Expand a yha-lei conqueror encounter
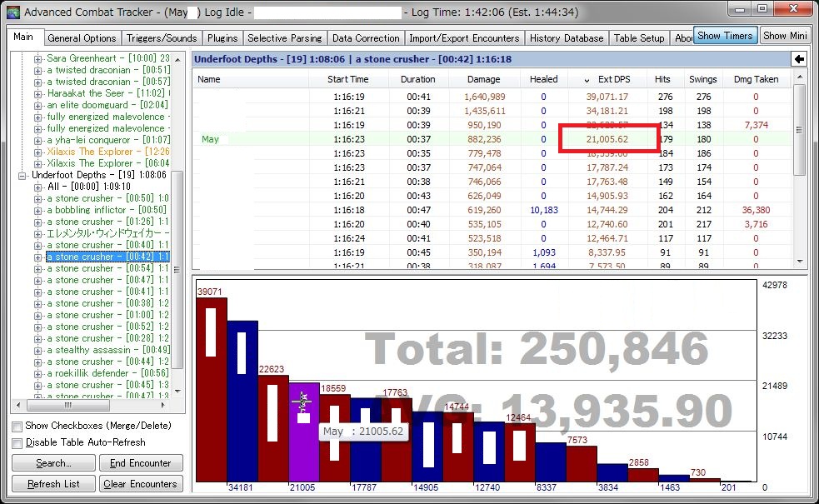 (37, 141)
